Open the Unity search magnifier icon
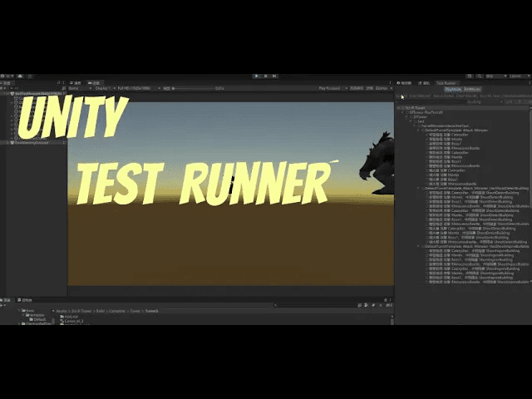Image resolution: width=532 pixels, height=399 pixels. point(480,76)
